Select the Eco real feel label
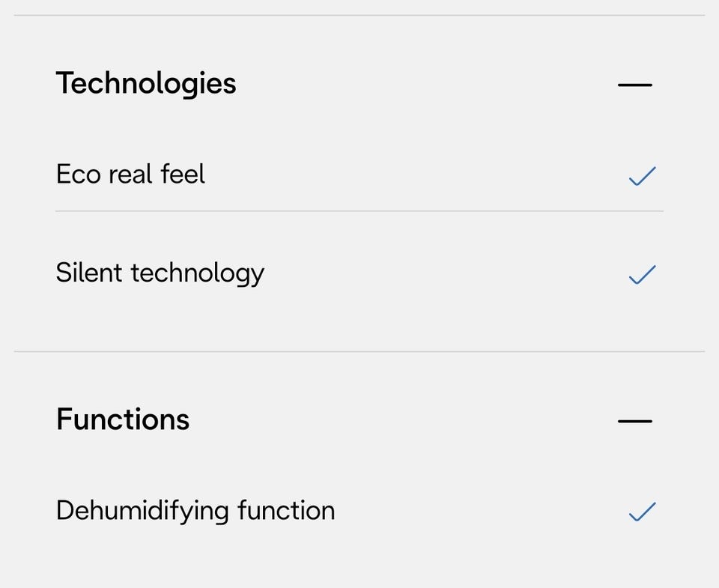The width and height of the screenshot is (719, 588). 130,175
